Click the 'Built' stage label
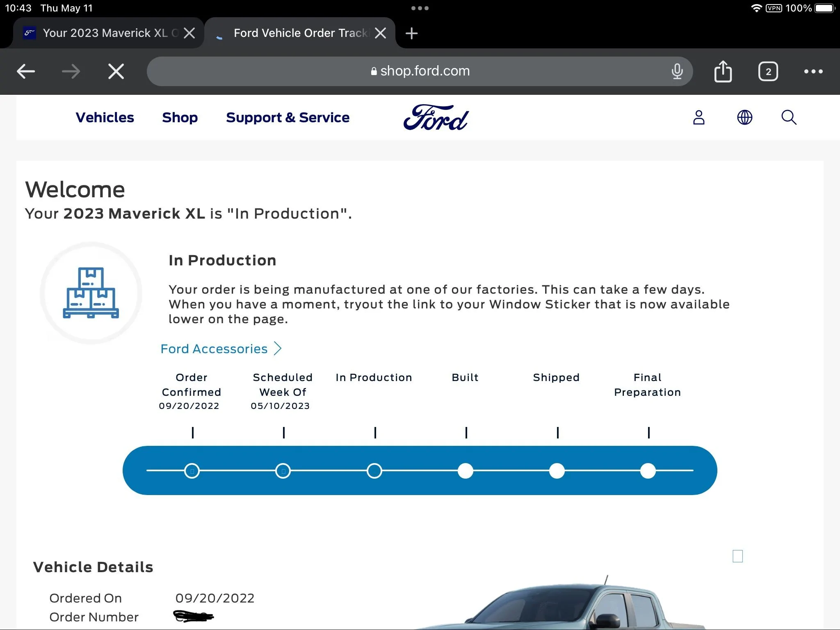The width and height of the screenshot is (840, 630). point(465,377)
